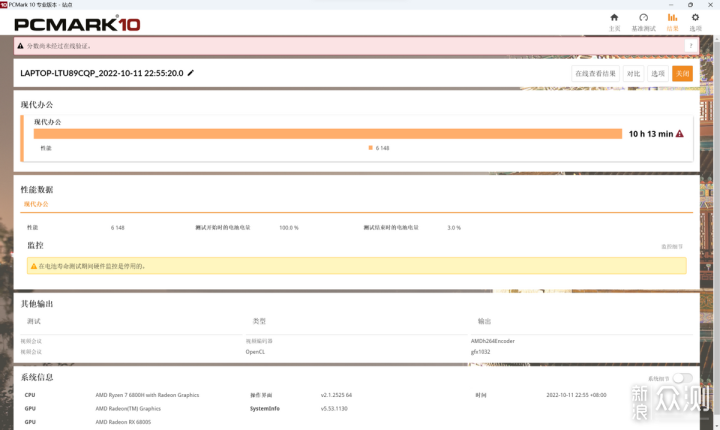Click the gfx1032 output entry
Image resolution: width=720 pixels, height=430 pixels.
coord(480,352)
